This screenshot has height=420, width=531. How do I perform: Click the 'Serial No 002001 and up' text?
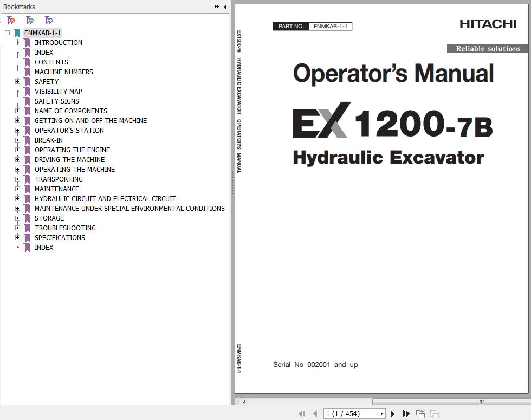(315, 365)
